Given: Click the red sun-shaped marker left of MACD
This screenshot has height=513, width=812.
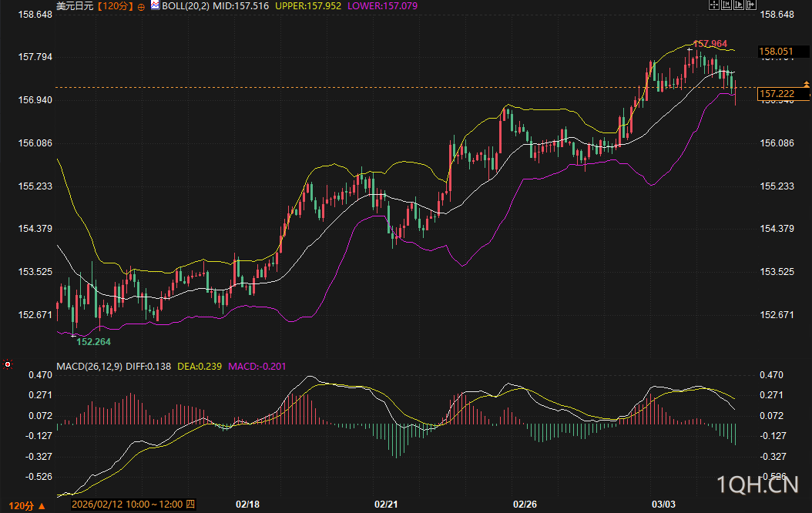Looking at the screenshot, I should point(8,364).
